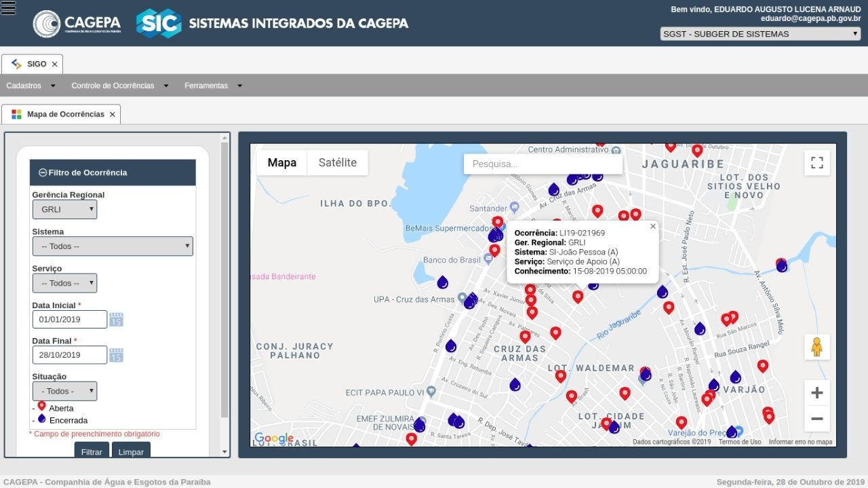
Task: Open the Cadastros menu
Action: 31,86
